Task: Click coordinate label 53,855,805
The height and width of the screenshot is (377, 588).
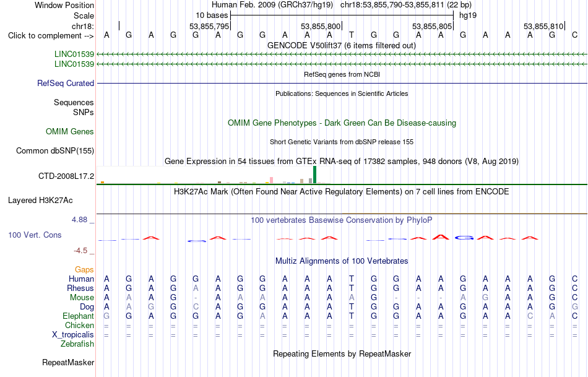Action: (432, 26)
